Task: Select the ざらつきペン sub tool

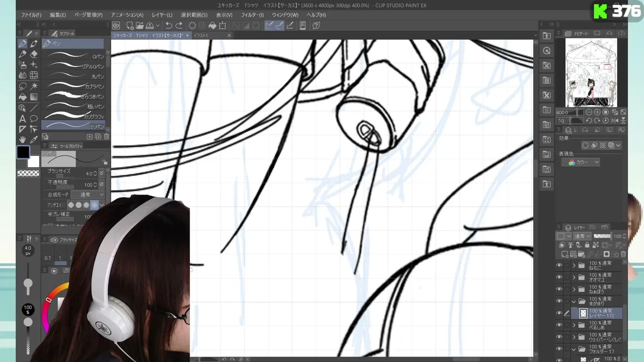Action: 73,96
